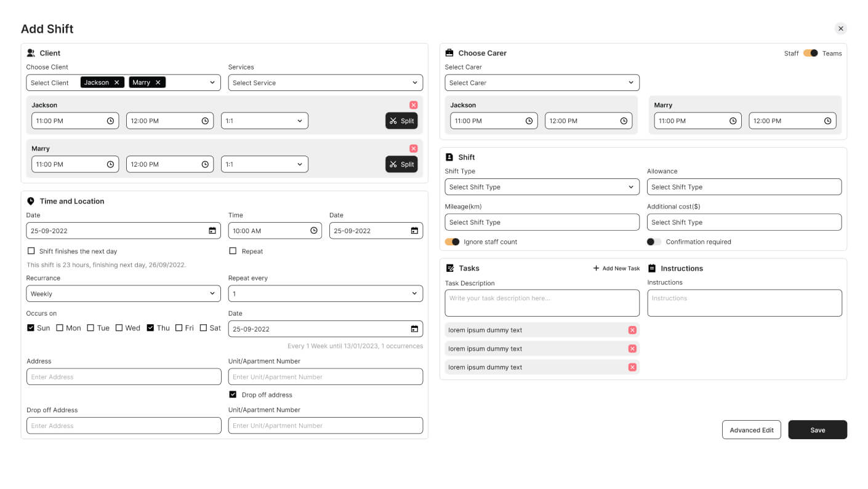
Task: Click the Tasks section edit icon
Action: [x=449, y=268]
